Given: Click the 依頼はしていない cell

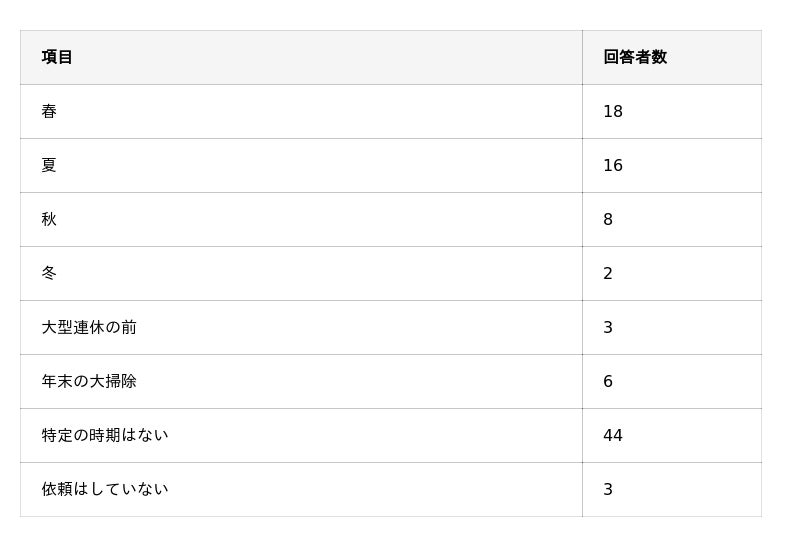Looking at the screenshot, I should coord(105,489).
